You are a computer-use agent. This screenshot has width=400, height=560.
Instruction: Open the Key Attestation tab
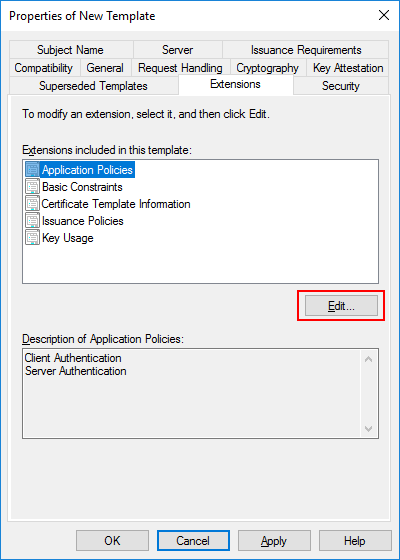pyautogui.click(x=348, y=68)
